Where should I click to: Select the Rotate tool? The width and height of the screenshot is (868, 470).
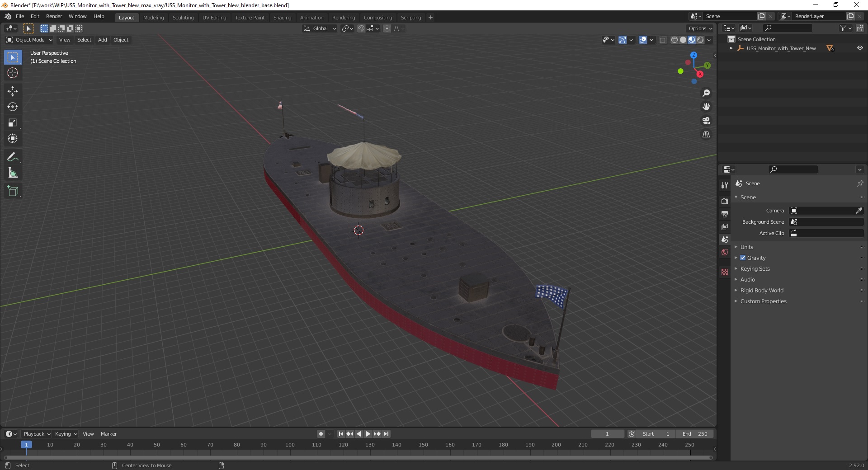point(13,107)
